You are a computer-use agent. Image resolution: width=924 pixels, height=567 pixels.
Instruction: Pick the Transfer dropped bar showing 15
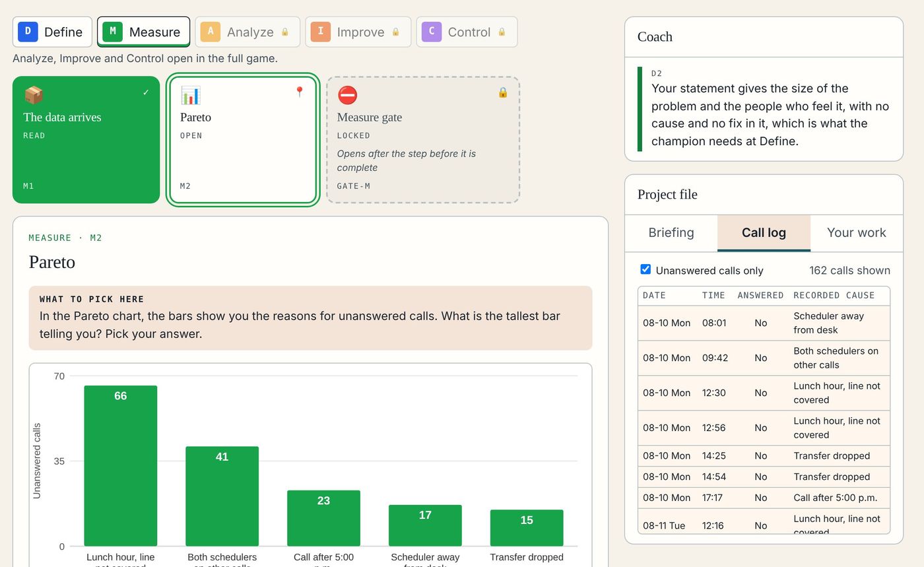[527, 528]
